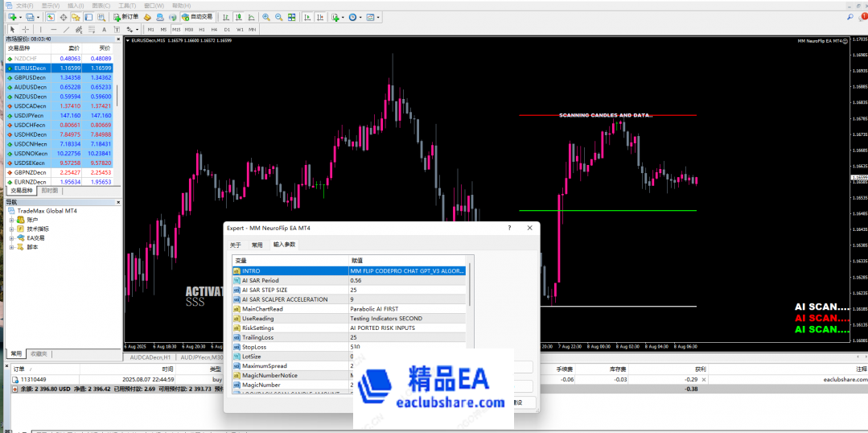Screen dimensions: 868x433
Task: Select the crosshair cursor tool
Action: tap(24, 30)
